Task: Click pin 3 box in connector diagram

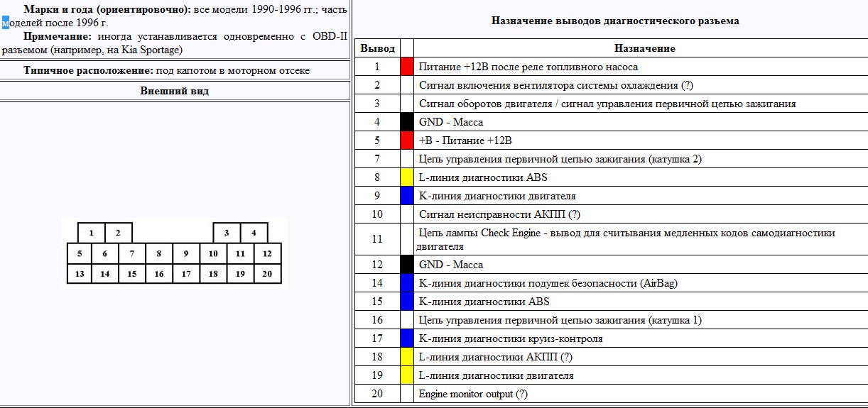Action: pos(227,233)
